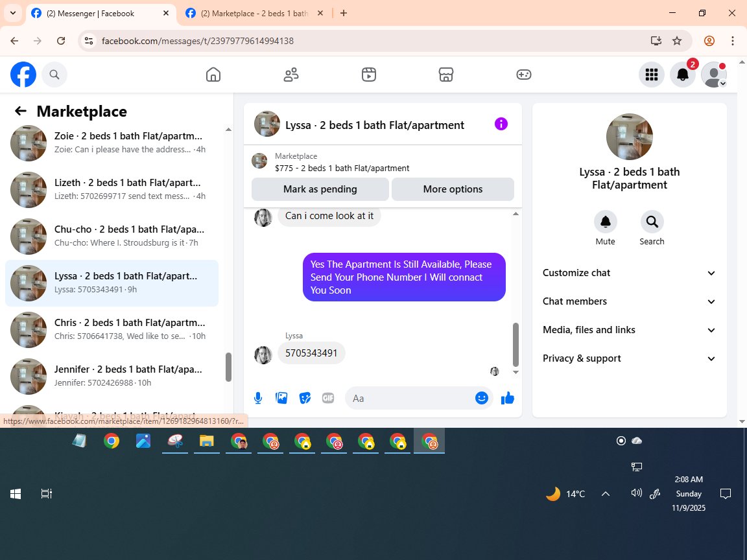Show hidden system tray icons chevron
Viewport: 747px width, 560px height.
tap(606, 494)
